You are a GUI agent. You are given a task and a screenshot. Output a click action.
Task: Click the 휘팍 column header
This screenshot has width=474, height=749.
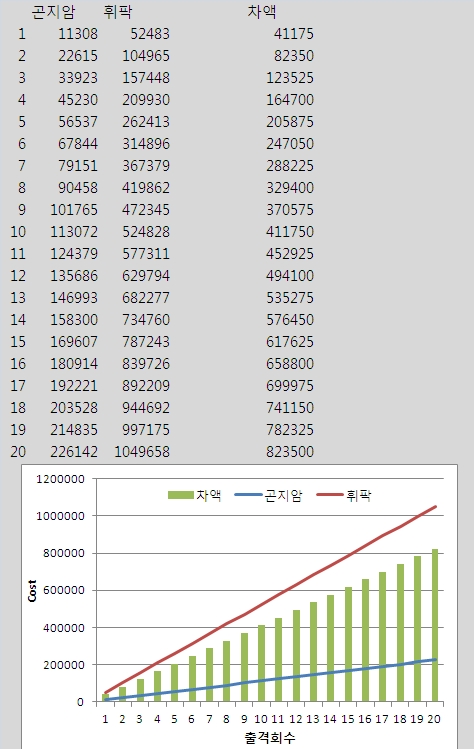pyautogui.click(x=118, y=11)
